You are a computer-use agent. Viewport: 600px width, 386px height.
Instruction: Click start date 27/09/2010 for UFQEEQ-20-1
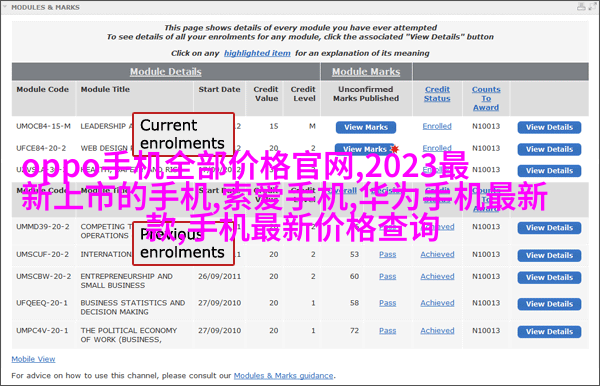pos(219,303)
